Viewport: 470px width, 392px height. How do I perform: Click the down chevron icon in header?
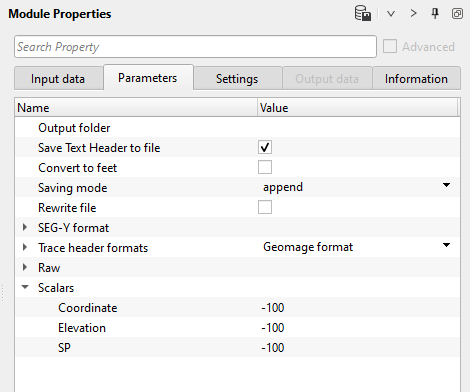(x=391, y=14)
